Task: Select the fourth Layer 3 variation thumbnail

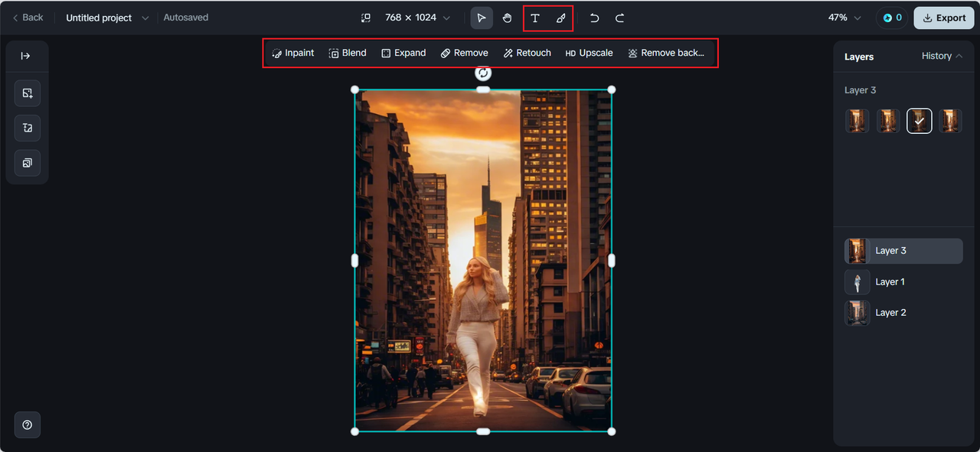Action: (950, 121)
